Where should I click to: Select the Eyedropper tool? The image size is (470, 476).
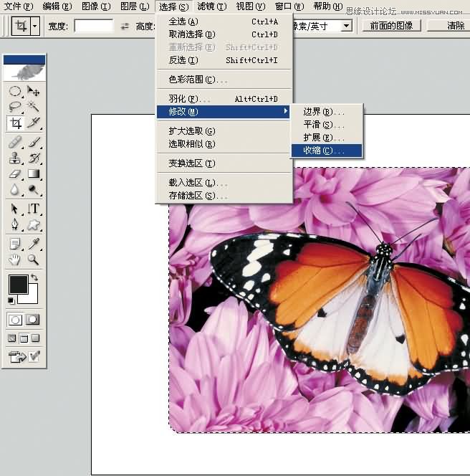[34, 244]
